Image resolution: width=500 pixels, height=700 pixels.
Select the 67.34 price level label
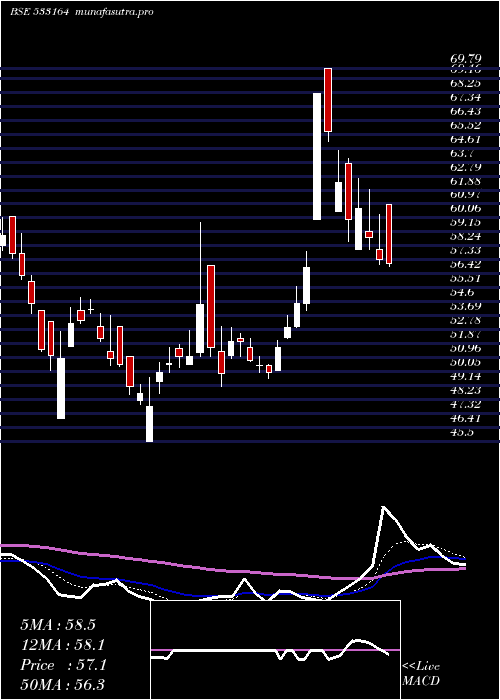click(465, 97)
